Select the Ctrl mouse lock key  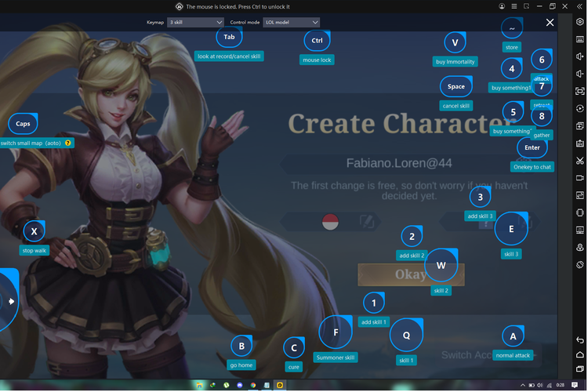(x=317, y=41)
